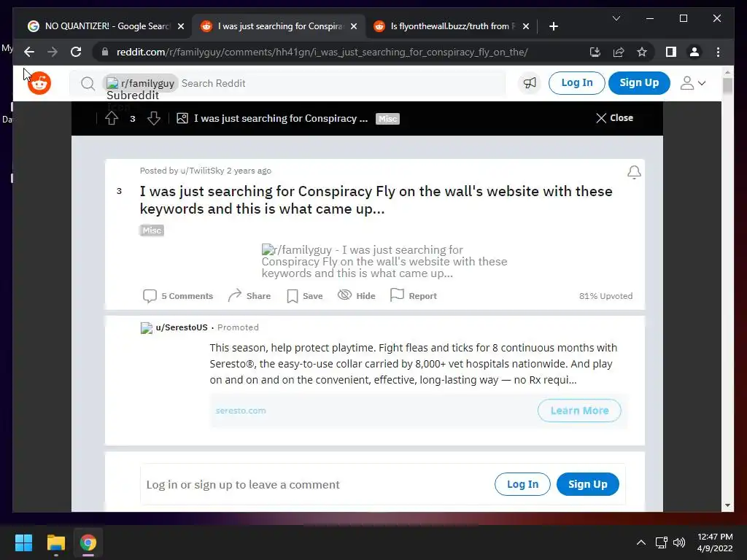This screenshot has width=747, height=560.
Task: Report this post
Action: [414, 296]
